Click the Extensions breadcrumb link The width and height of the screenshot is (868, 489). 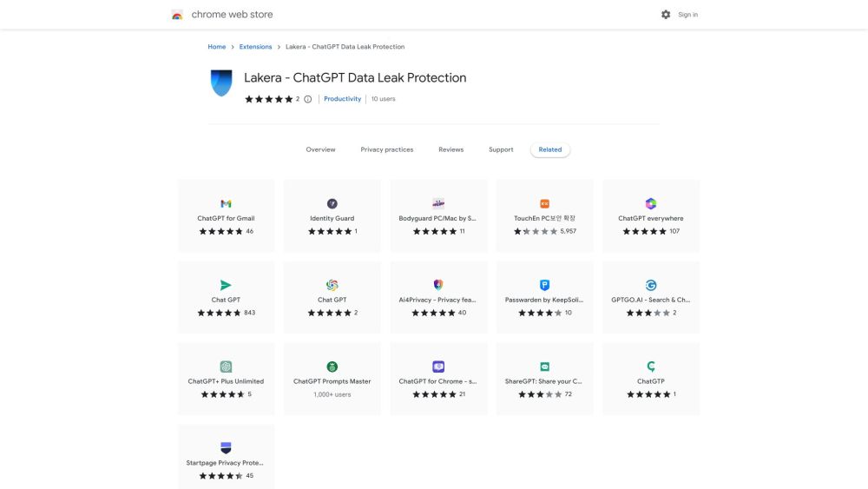point(255,47)
